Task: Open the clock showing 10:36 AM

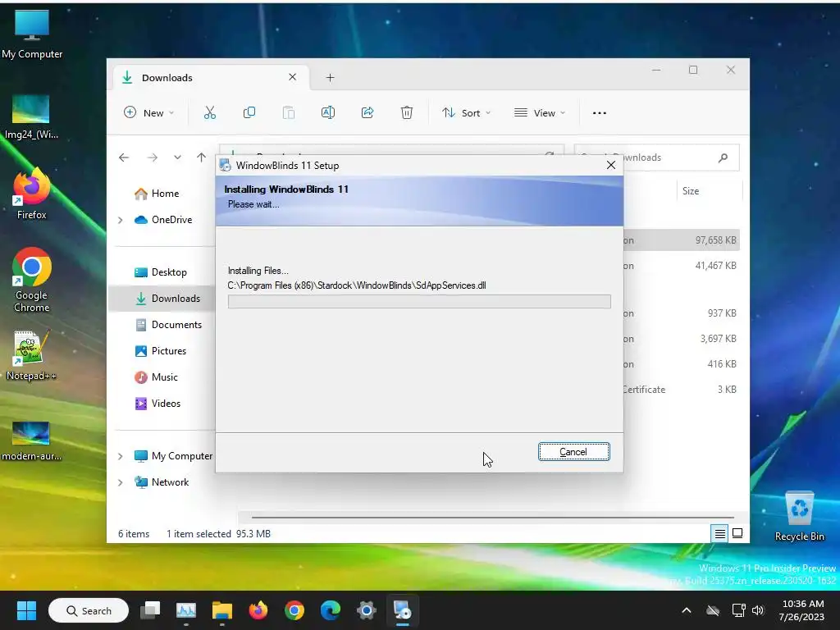Action: pyautogui.click(x=802, y=610)
